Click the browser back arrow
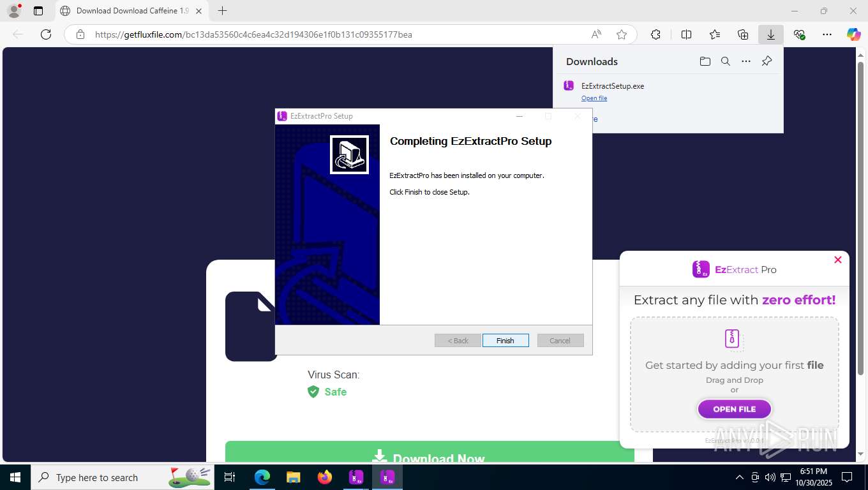Image resolution: width=868 pixels, height=490 pixels. (x=18, y=34)
